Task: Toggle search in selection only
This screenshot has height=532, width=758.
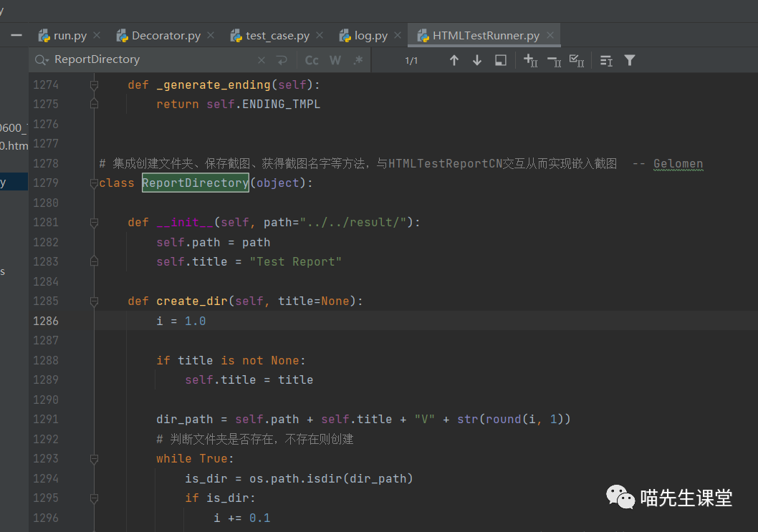Action: (501, 60)
